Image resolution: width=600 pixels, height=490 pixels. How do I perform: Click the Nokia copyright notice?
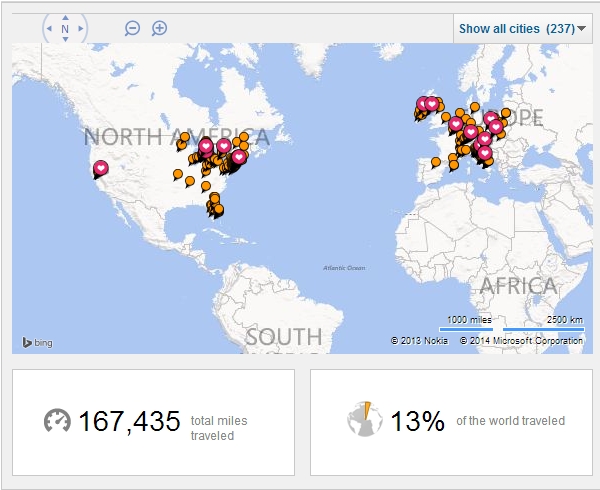[420, 341]
